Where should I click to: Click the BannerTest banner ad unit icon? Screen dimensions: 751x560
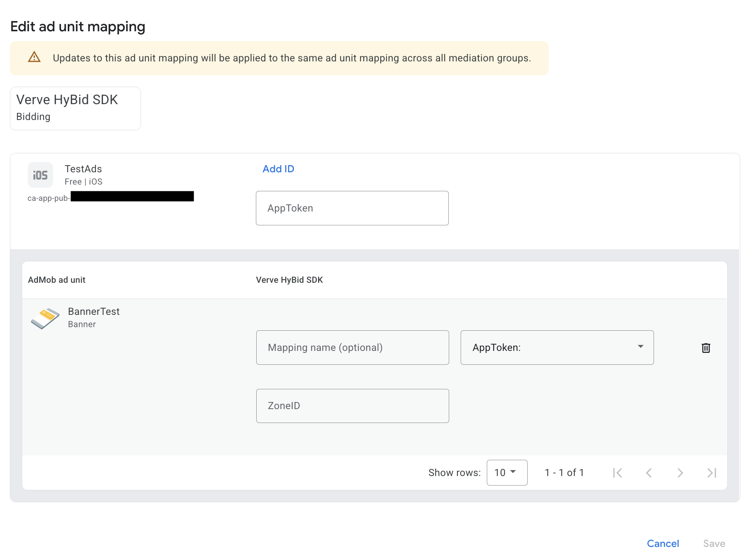click(x=45, y=318)
